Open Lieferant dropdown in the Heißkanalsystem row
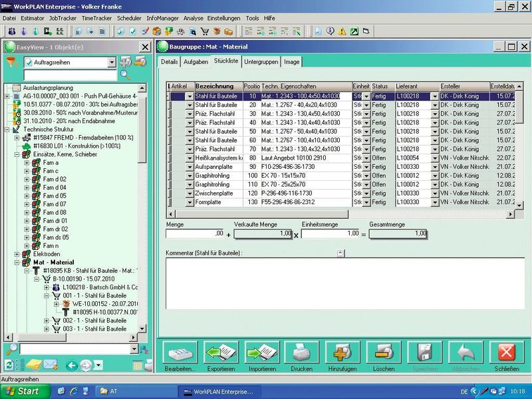The width and height of the screenshot is (532, 399). (x=435, y=158)
